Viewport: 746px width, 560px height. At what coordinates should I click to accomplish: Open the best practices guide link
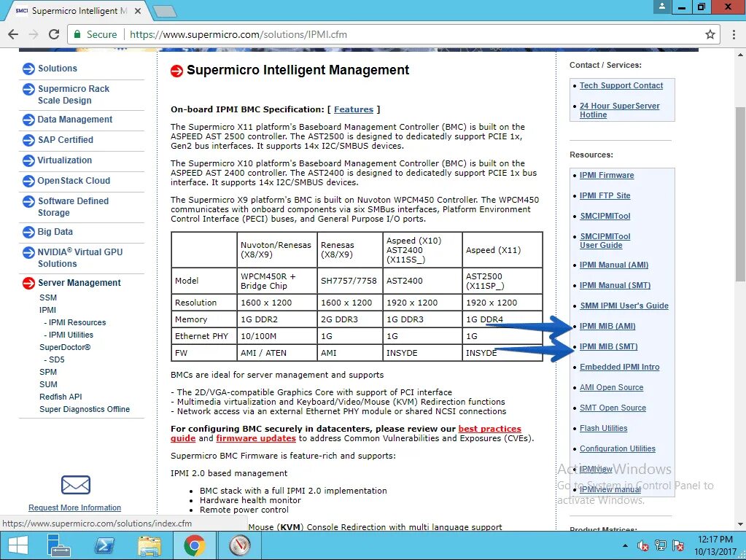click(489, 429)
